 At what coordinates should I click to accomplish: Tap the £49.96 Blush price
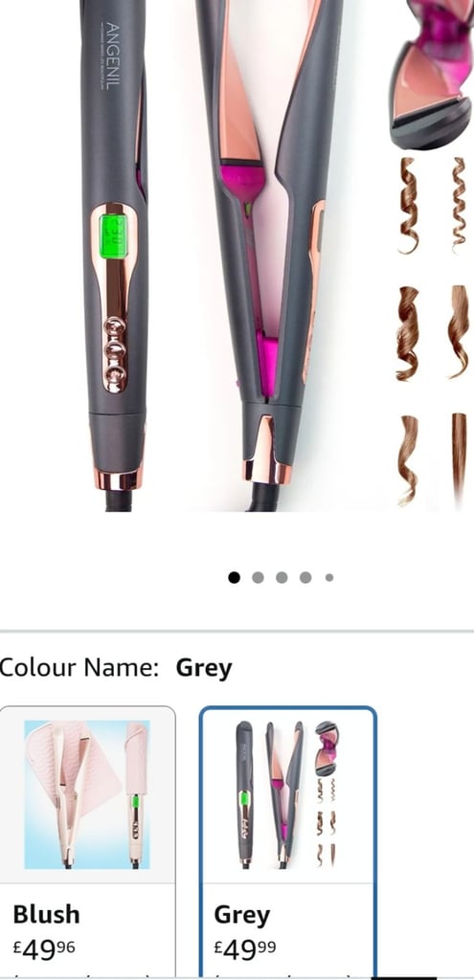tap(44, 950)
